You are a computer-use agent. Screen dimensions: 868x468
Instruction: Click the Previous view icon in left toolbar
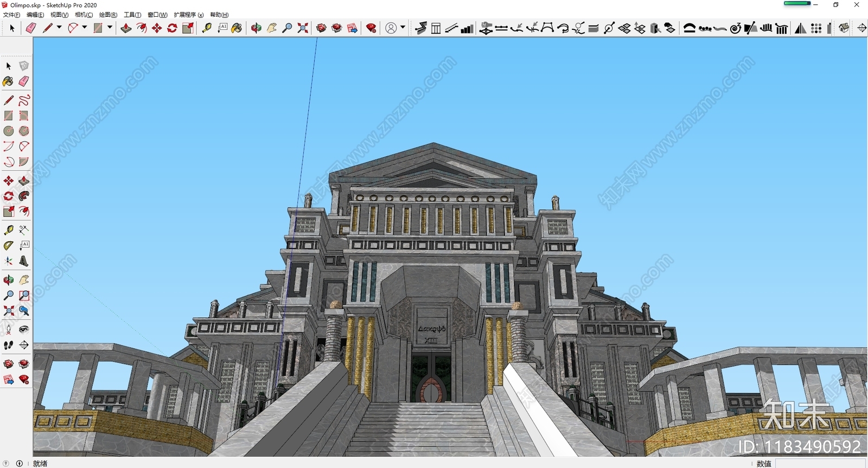[x=24, y=311]
